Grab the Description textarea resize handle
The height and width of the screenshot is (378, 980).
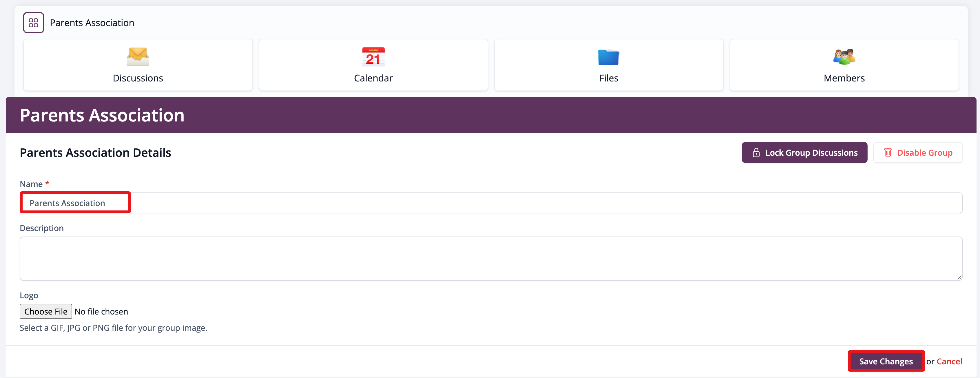pos(959,277)
